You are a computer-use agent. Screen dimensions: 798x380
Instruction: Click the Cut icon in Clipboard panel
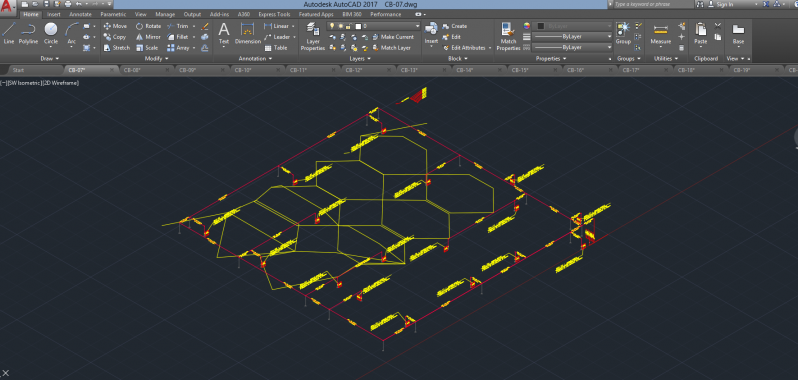(x=718, y=25)
